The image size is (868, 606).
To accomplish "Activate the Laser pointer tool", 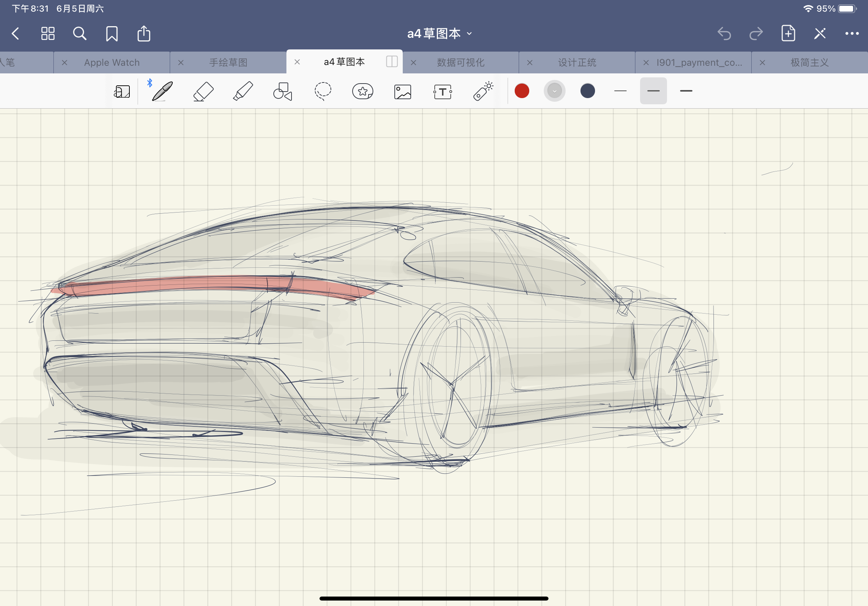I will (x=483, y=91).
